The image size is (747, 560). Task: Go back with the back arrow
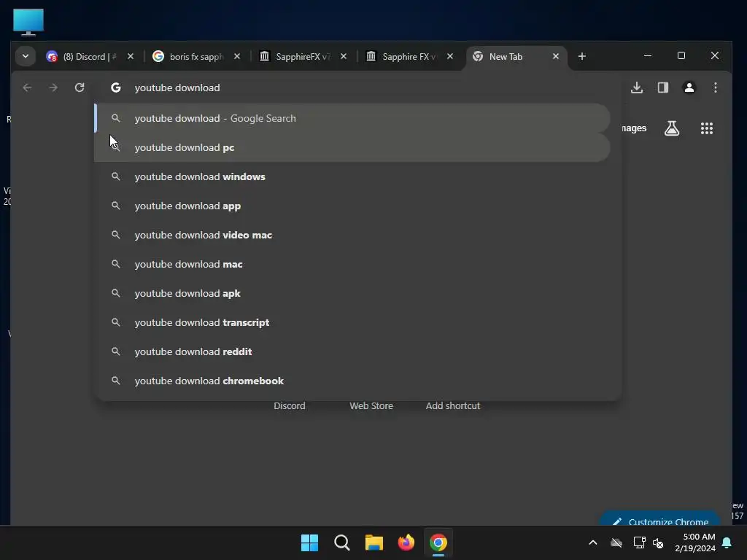[x=27, y=87]
